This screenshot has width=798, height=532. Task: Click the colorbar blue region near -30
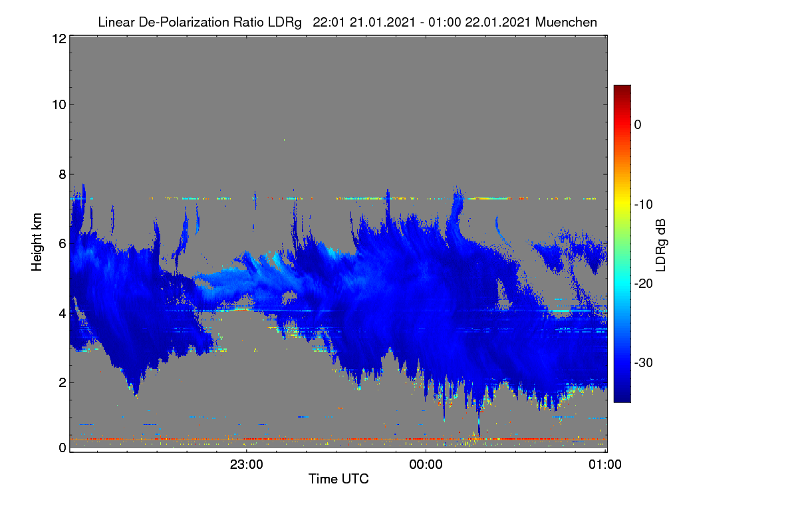coord(622,362)
